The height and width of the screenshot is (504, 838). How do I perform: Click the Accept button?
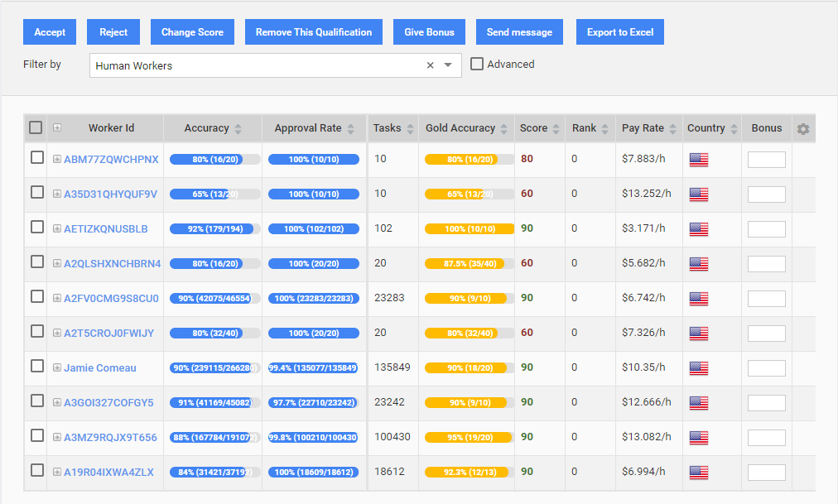[50, 32]
